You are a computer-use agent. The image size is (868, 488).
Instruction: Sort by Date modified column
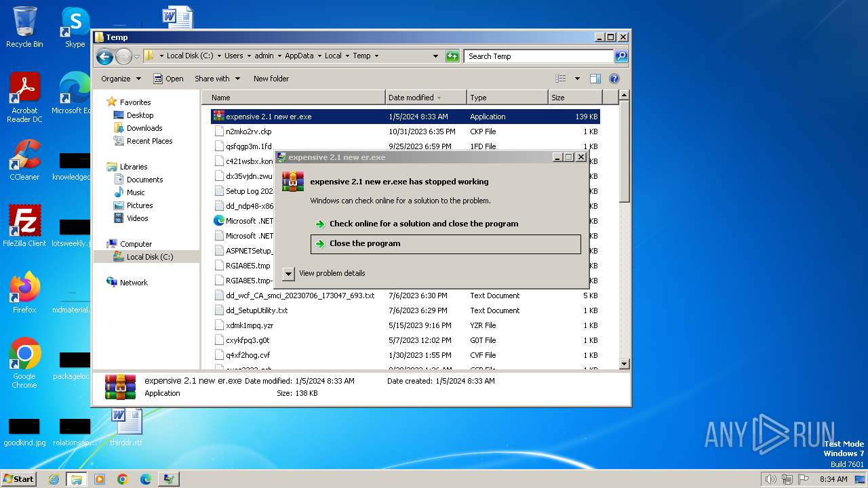pyautogui.click(x=426, y=98)
